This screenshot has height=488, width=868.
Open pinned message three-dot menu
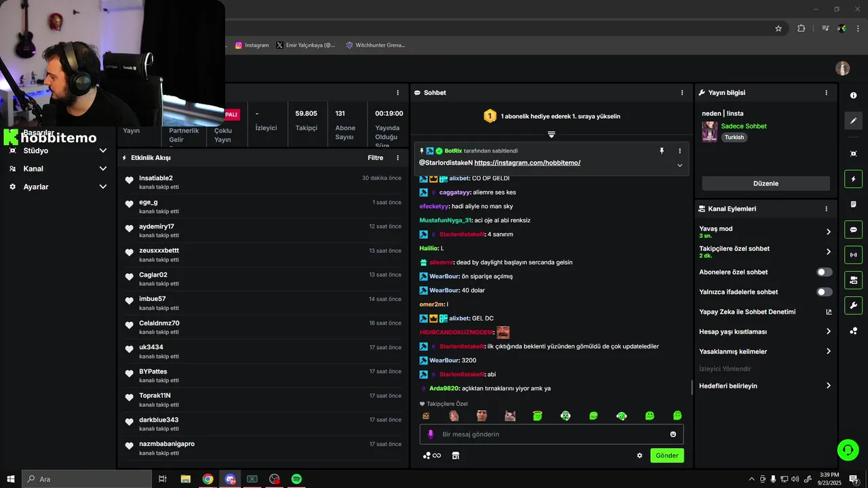679,151
